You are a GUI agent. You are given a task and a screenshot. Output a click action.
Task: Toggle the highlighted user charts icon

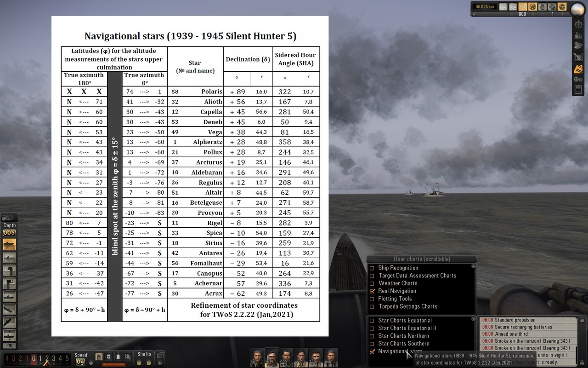(578, 69)
